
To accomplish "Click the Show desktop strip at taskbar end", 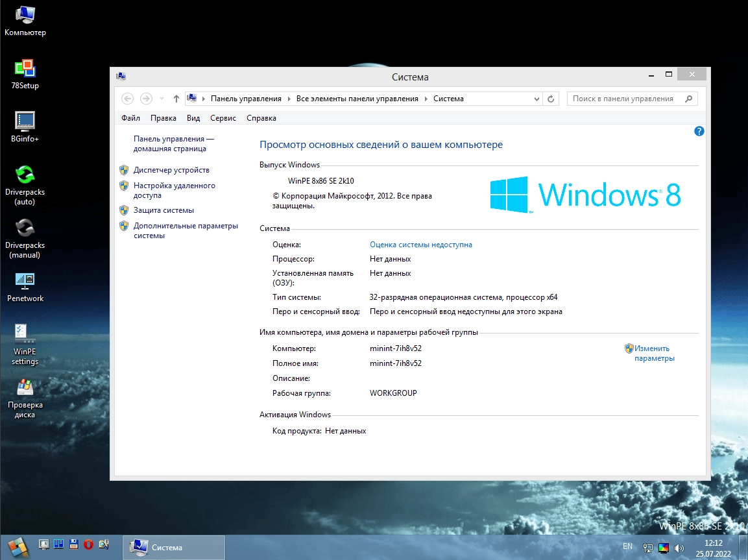I will tap(745, 548).
